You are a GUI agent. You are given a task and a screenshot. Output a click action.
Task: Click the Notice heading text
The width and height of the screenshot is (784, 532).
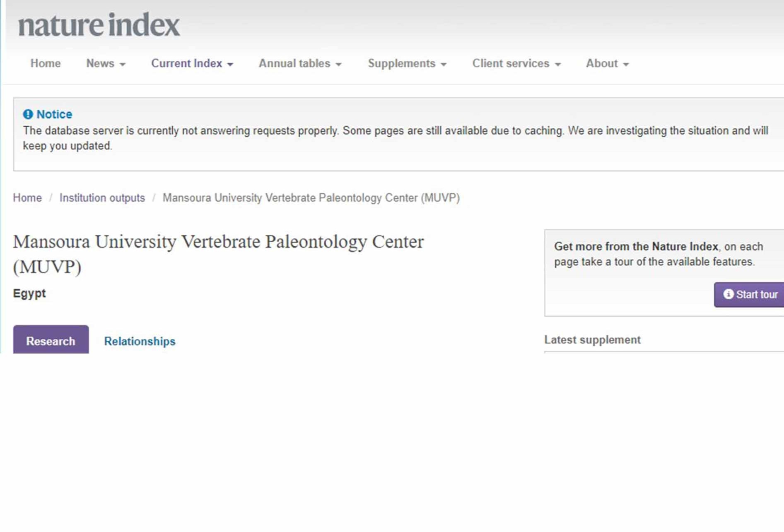[54, 114]
